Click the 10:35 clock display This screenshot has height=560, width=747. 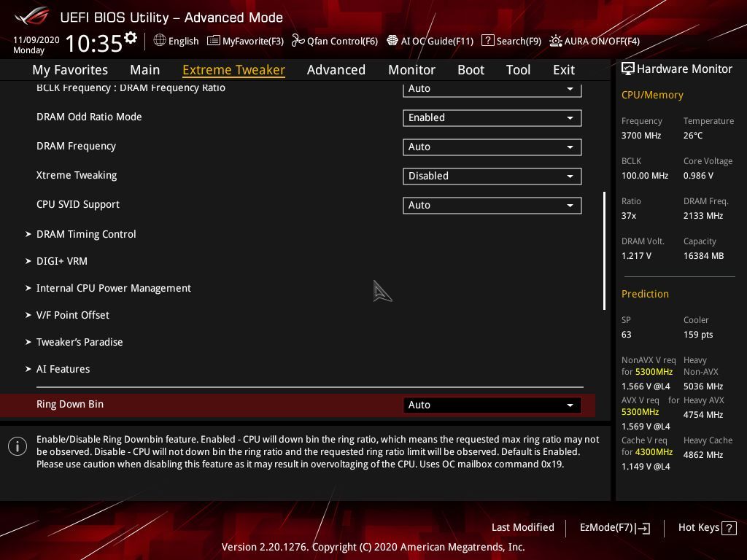click(x=94, y=43)
